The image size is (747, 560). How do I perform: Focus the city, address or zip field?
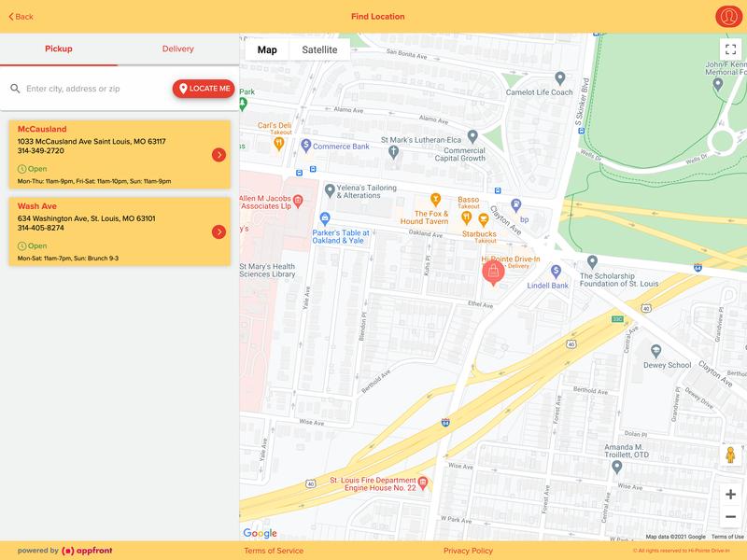coord(95,89)
